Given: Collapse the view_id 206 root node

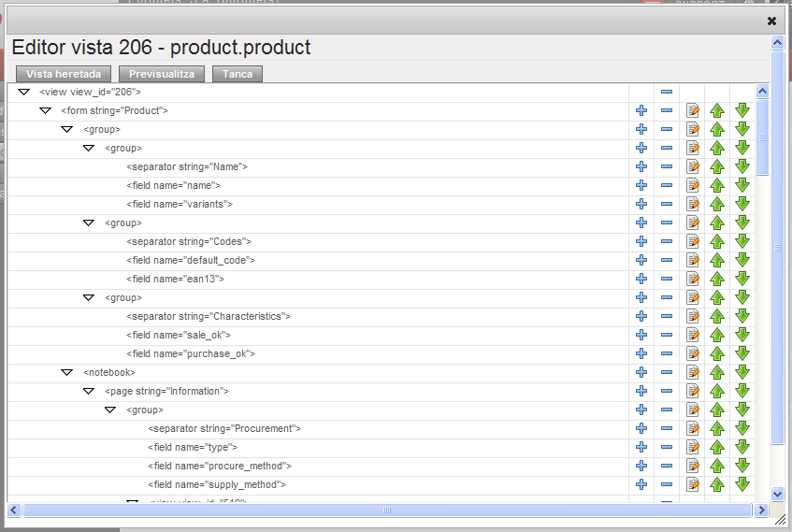Looking at the screenshot, I should [x=23, y=92].
